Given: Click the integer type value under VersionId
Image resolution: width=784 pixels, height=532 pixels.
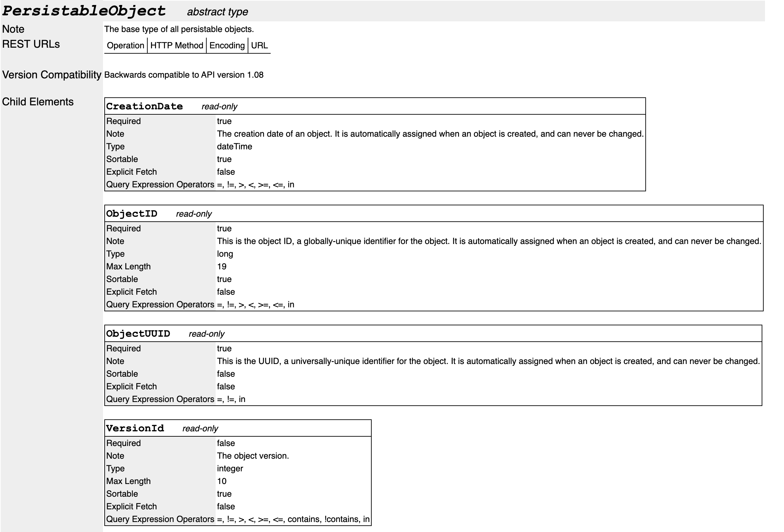Looking at the screenshot, I should [x=230, y=468].
